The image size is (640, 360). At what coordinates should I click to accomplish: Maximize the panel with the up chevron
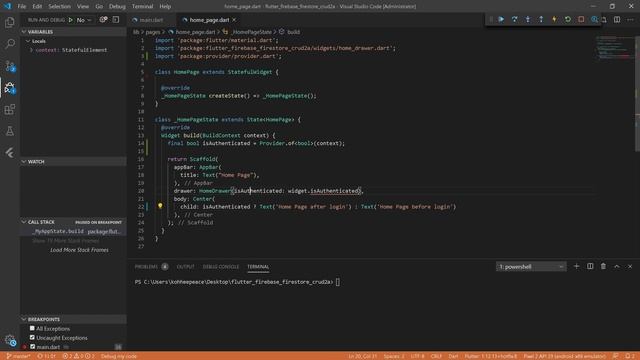click(x=617, y=266)
